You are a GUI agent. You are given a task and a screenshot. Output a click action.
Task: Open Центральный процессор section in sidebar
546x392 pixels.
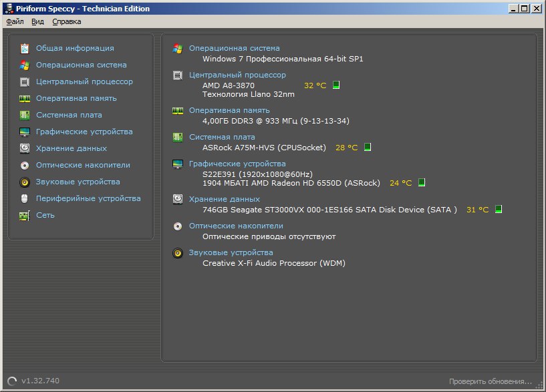pyautogui.click(x=84, y=81)
